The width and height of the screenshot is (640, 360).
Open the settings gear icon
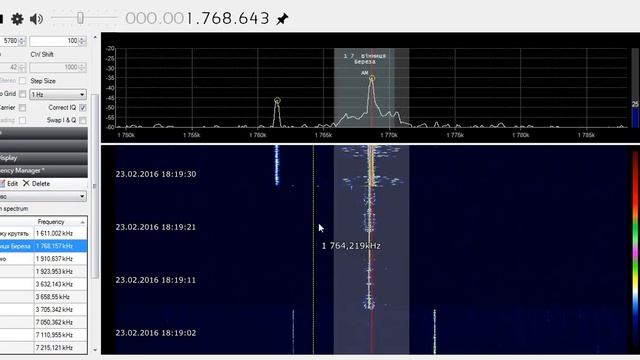click(x=17, y=19)
